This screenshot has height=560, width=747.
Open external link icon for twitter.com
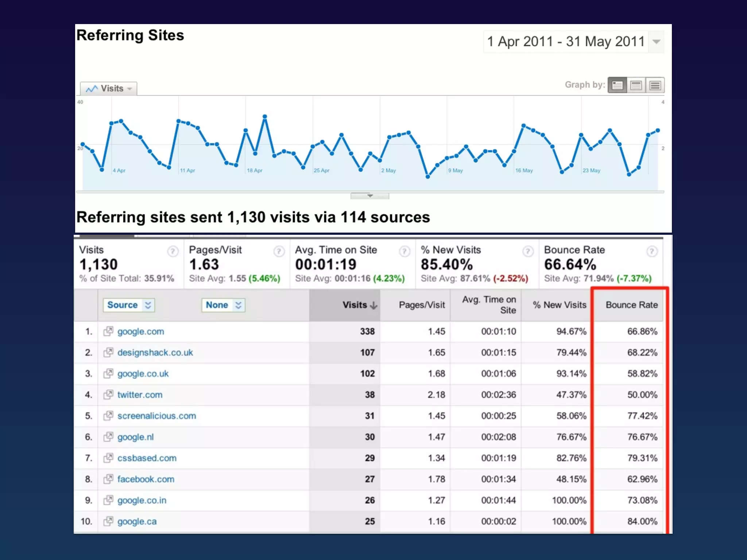[108, 394]
